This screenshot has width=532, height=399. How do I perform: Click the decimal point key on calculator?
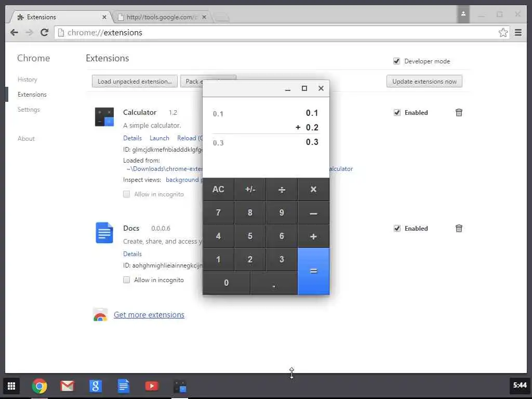[x=274, y=283]
